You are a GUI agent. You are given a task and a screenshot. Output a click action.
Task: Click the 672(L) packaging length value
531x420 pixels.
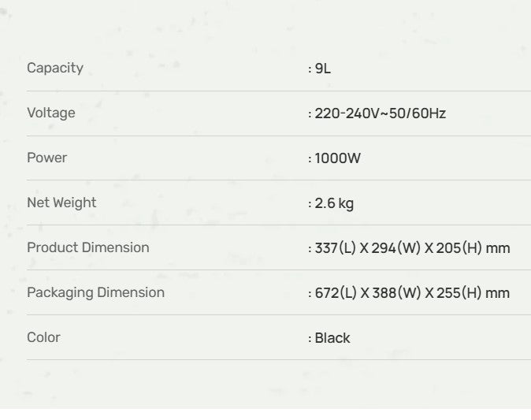336,293
